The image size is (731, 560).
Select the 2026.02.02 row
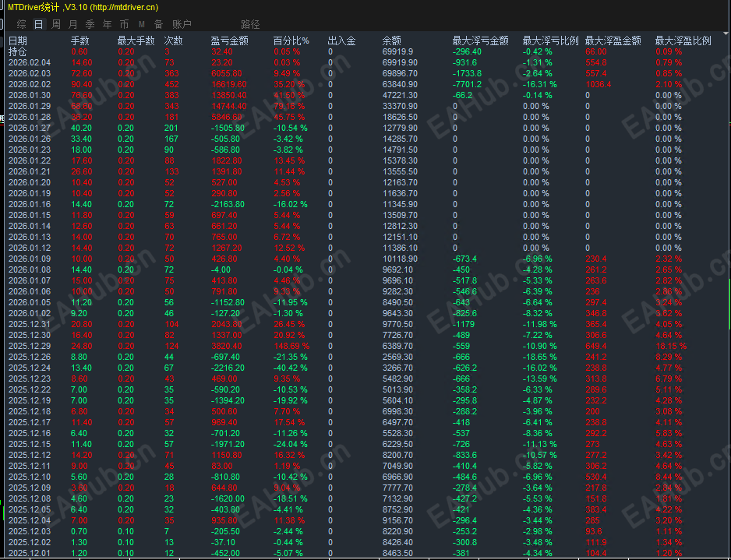click(365, 84)
